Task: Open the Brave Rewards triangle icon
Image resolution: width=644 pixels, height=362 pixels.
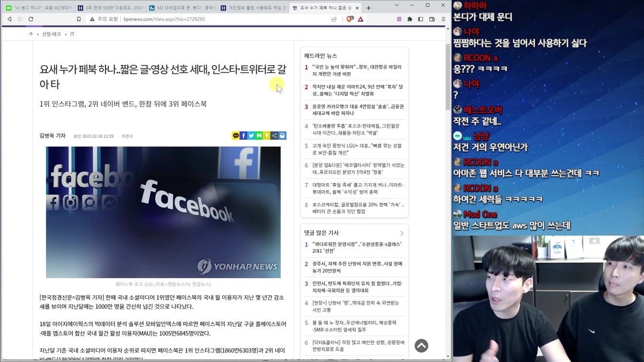Action: coord(361,19)
